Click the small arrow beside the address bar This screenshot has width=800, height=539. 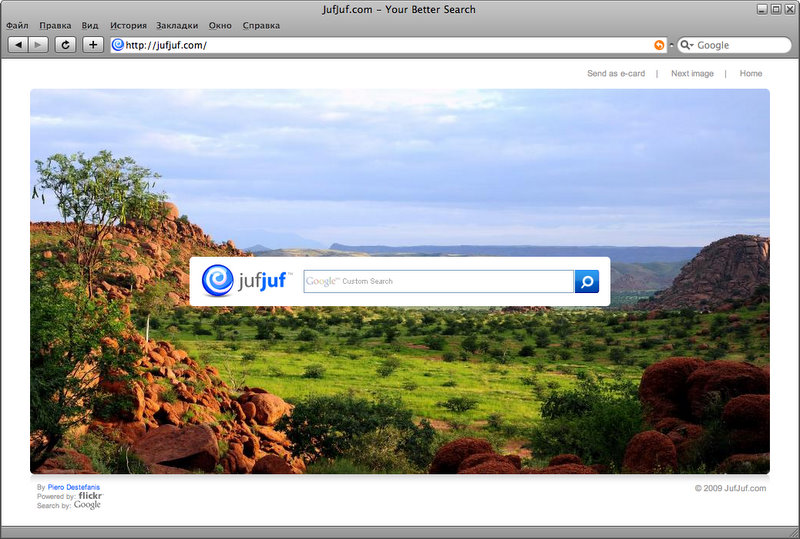(x=671, y=45)
